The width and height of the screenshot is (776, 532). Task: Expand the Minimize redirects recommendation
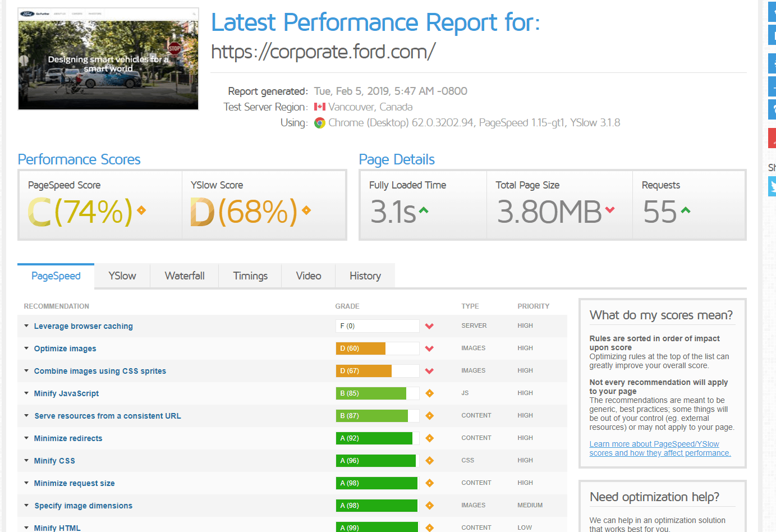[26, 438]
